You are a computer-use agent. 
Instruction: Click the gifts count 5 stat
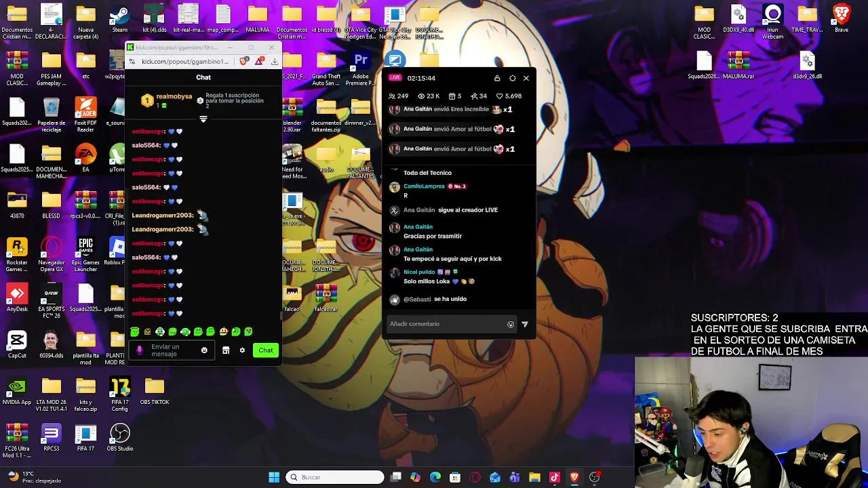(x=455, y=96)
